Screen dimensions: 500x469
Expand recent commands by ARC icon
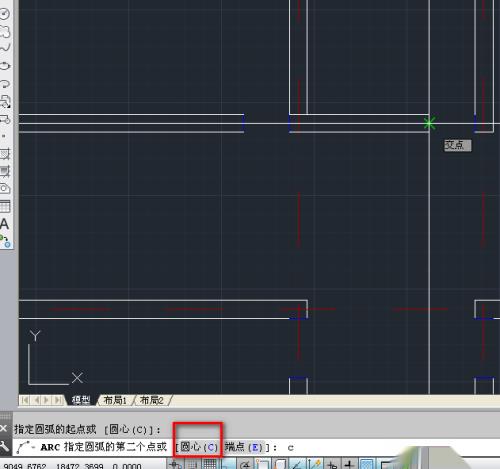pyautogui.click(x=25, y=447)
